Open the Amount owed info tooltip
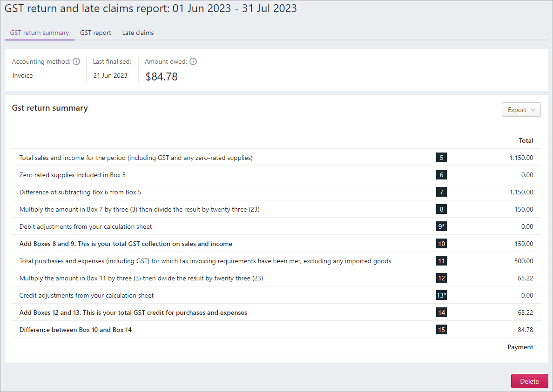This screenshot has width=553, height=392. (193, 61)
